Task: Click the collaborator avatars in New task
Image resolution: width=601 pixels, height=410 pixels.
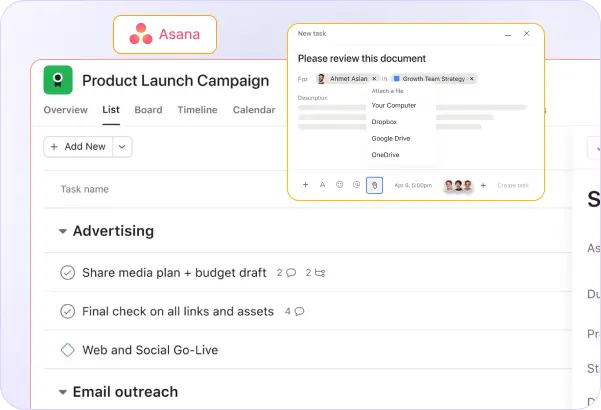Action: [458, 186]
